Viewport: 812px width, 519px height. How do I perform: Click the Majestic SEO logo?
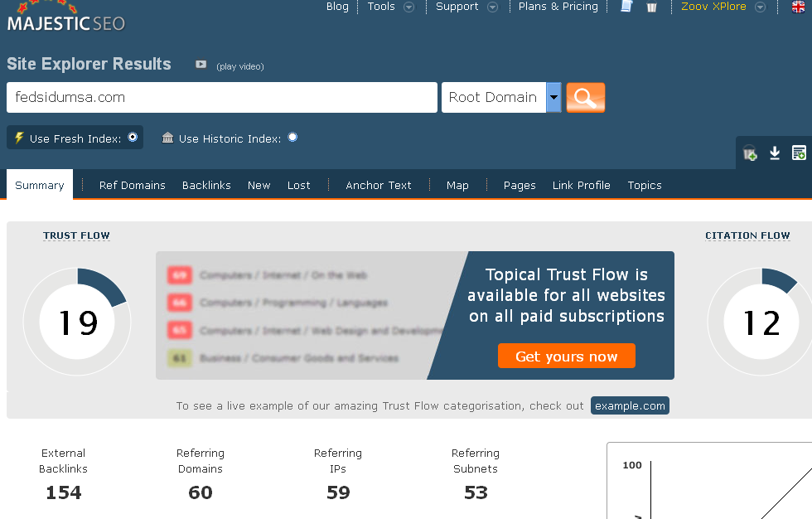click(x=65, y=17)
